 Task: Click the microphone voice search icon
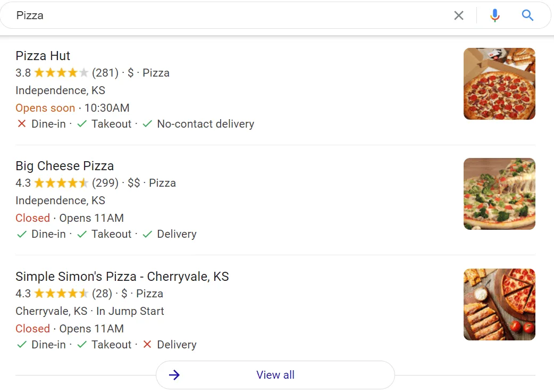point(495,15)
